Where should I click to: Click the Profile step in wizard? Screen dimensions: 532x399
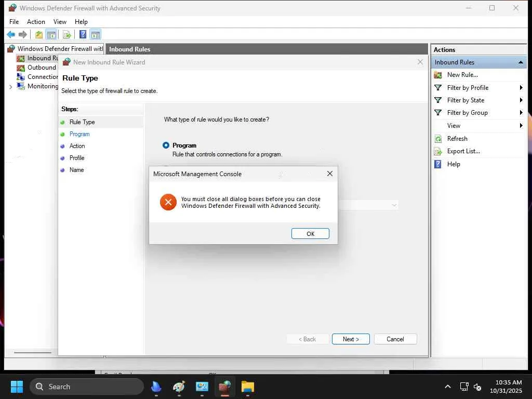(x=77, y=158)
